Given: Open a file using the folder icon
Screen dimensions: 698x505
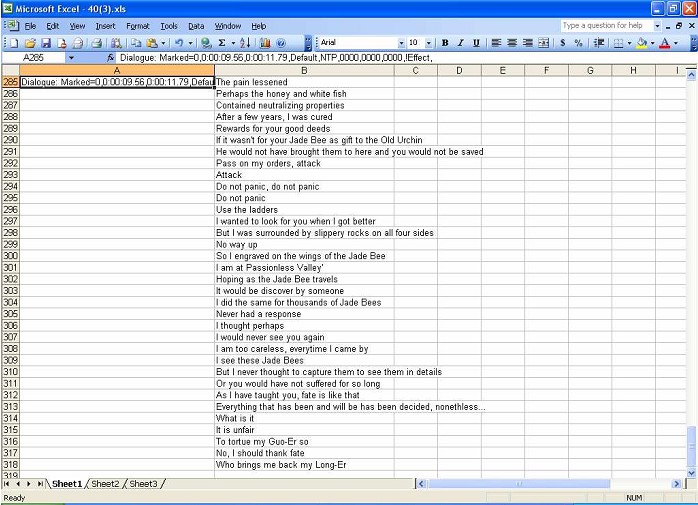Looking at the screenshot, I should click(30, 43).
